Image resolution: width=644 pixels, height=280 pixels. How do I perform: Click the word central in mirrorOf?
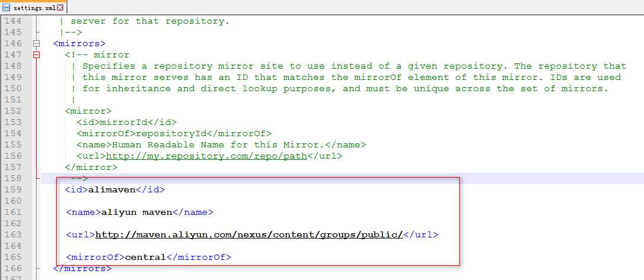pyautogui.click(x=145, y=258)
